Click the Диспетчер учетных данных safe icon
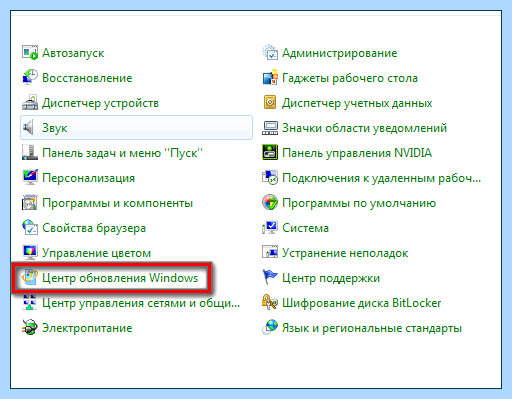Image resolution: width=512 pixels, height=399 pixels. [270, 103]
